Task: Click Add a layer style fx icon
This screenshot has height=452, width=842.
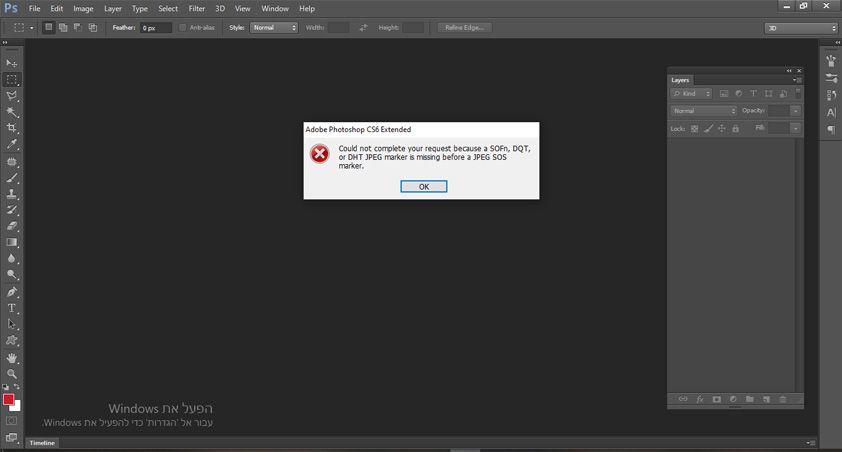Action: [700, 399]
